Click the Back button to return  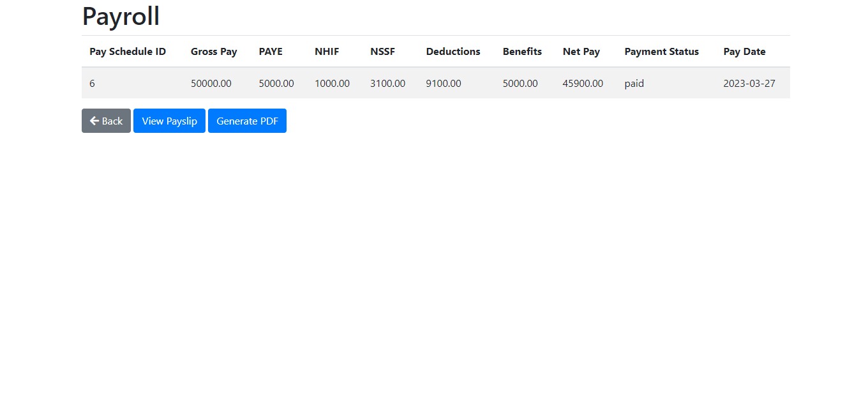pos(106,121)
